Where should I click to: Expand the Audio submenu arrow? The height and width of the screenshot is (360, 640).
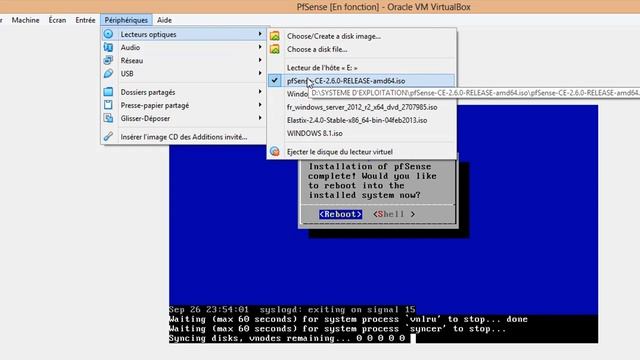coord(260,47)
